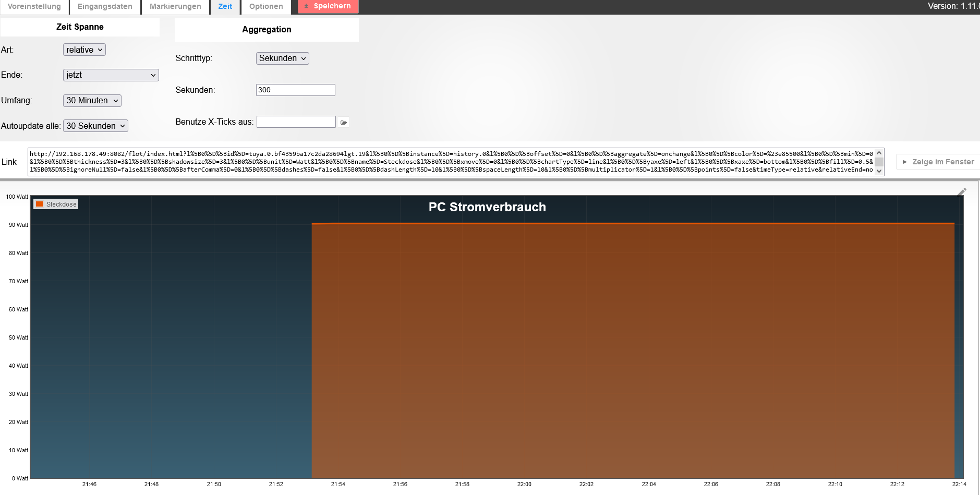Click the Zeit Spanne section header
Screen dimensions: 980x495
[x=80, y=27]
